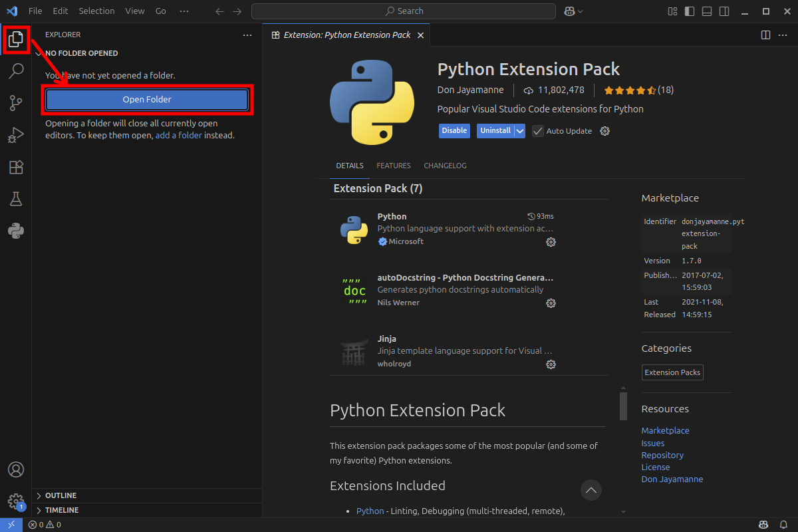Go back using the title bar arrow
The height and width of the screenshot is (532, 798).
point(220,11)
